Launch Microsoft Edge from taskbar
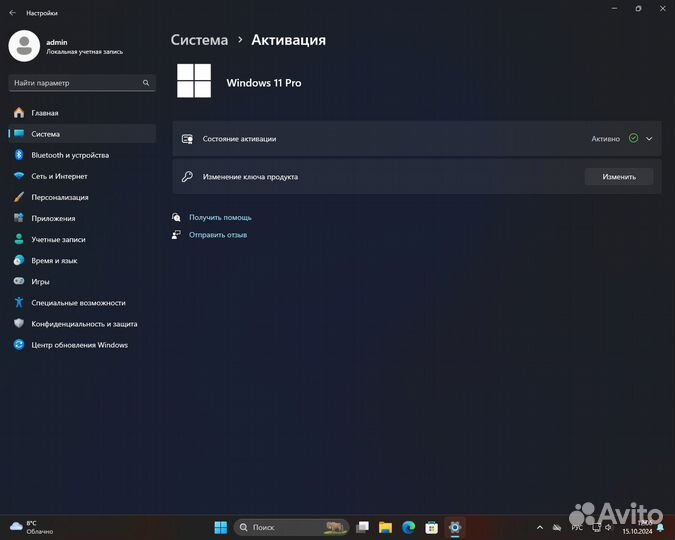 point(409,527)
